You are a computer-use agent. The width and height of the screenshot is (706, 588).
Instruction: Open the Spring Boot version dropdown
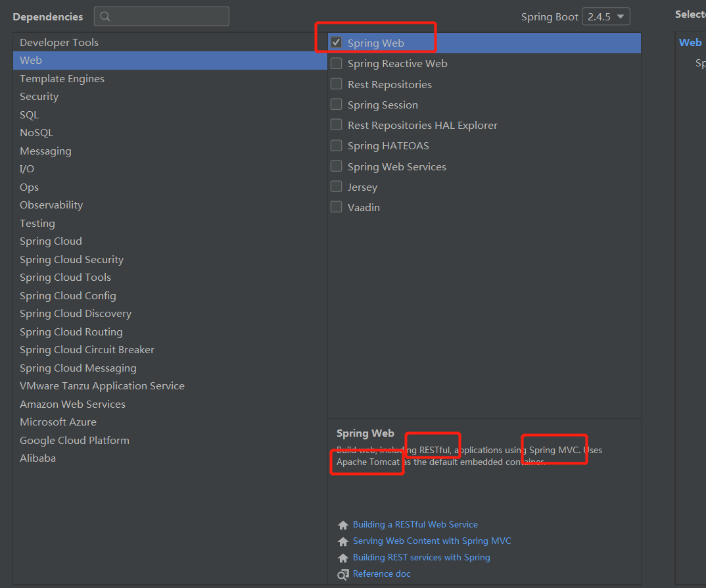[x=606, y=16]
